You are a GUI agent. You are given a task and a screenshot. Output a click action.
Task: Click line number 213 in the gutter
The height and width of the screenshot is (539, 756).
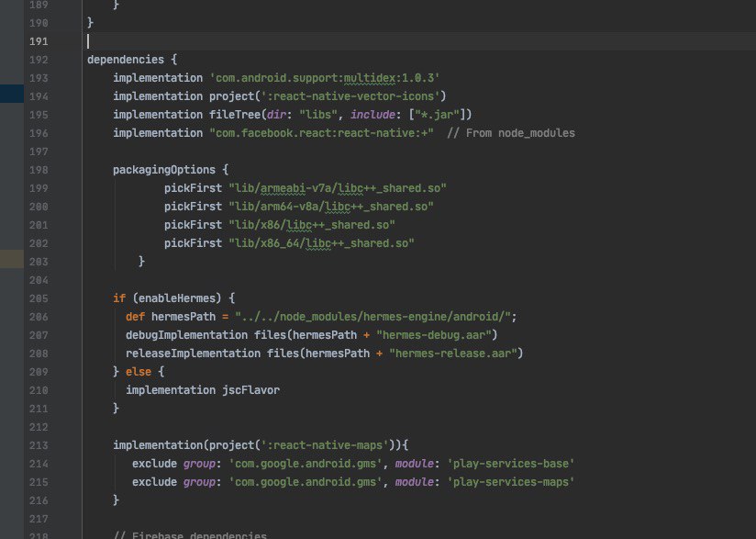tap(39, 445)
